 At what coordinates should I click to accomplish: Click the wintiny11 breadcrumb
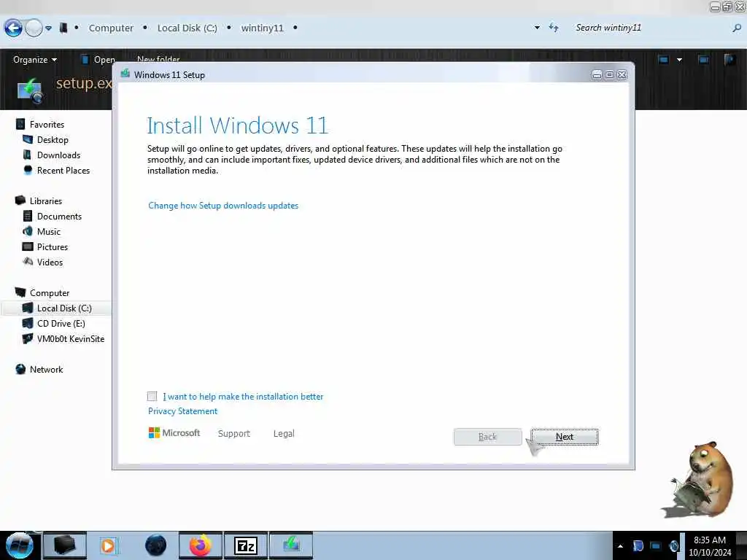point(262,28)
